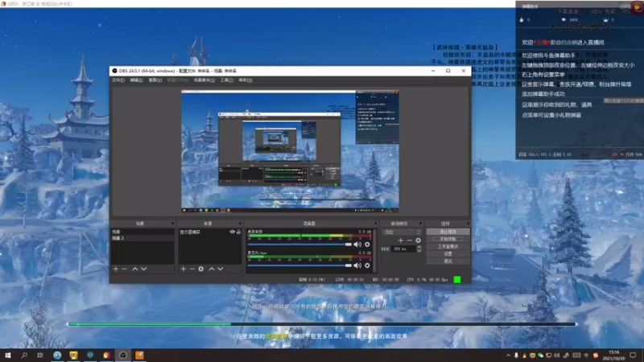Remove the selected source with the minus icon

pyautogui.click(x=192, y=269)
